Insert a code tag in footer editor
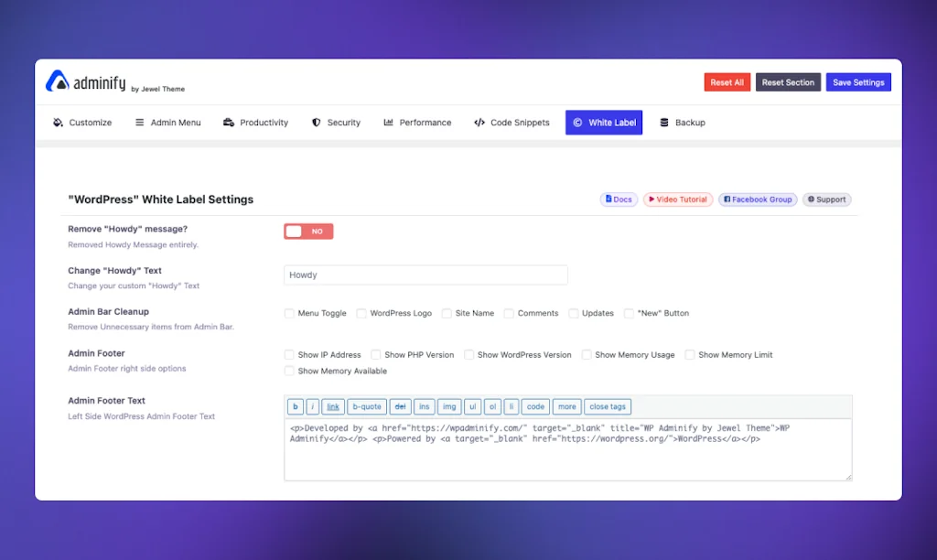The image size is (937, 560). [x=535, y=406]
